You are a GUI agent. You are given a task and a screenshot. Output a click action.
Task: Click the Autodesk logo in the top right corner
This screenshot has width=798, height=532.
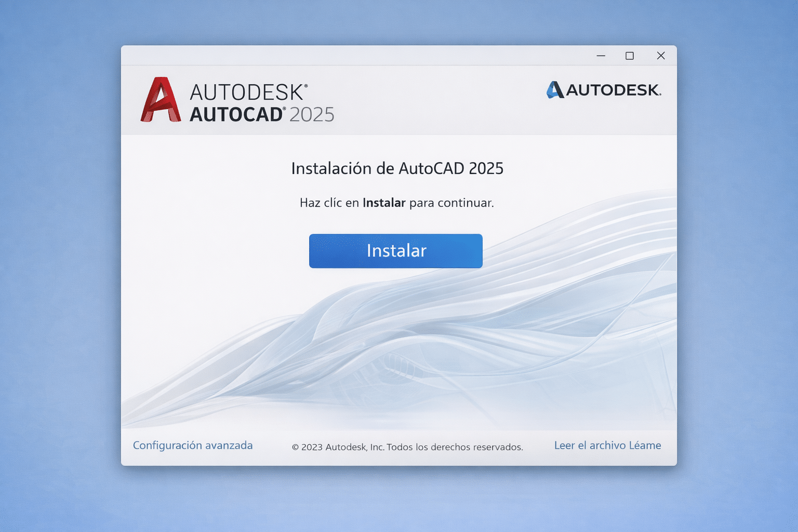(604, 89)
